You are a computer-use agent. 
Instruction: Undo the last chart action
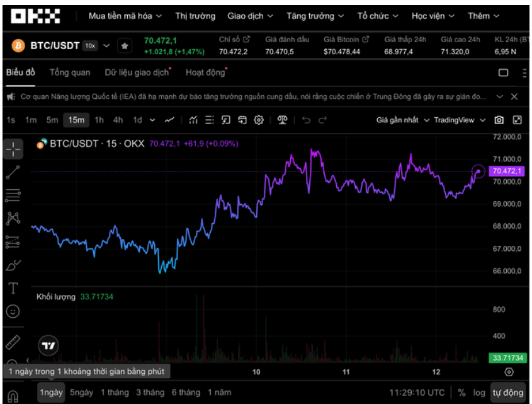tap(306, 120)
